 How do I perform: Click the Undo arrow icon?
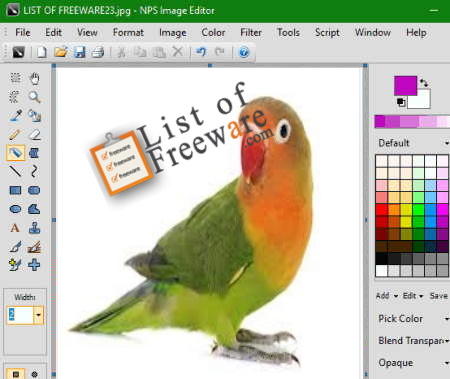pyautogui.click(x=201, y=52)
